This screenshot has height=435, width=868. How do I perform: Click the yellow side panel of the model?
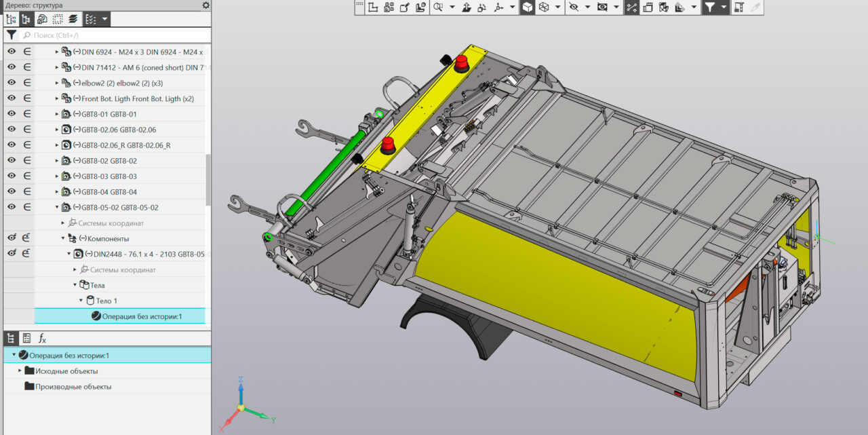tap(542, 285)
